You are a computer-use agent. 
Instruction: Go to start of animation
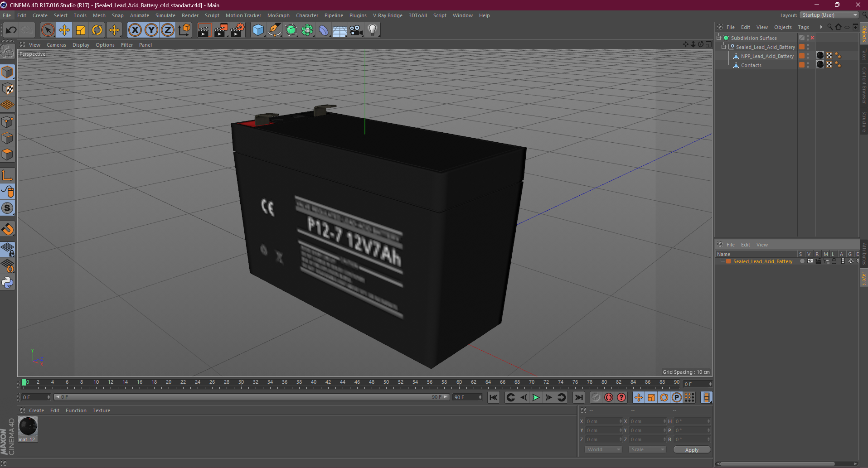pos(494,397)
